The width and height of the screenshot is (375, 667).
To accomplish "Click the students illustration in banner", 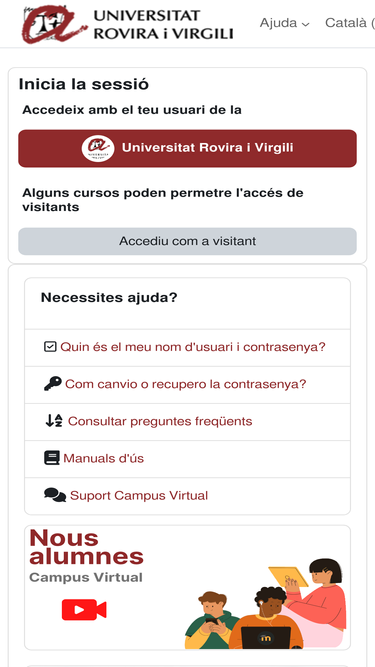I will [266, 604].
